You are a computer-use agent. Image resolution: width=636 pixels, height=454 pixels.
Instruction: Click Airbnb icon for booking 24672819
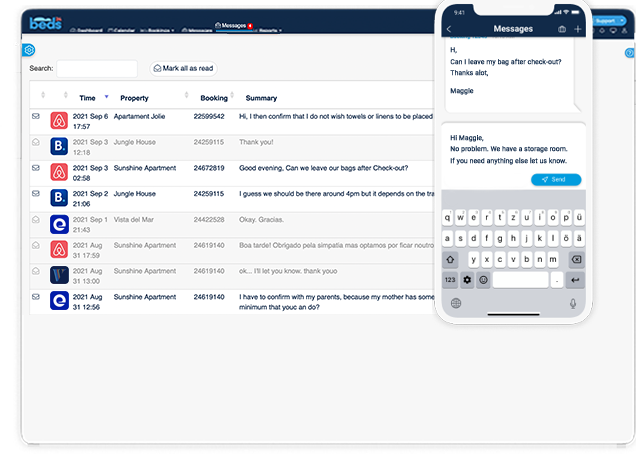(59, 172)
